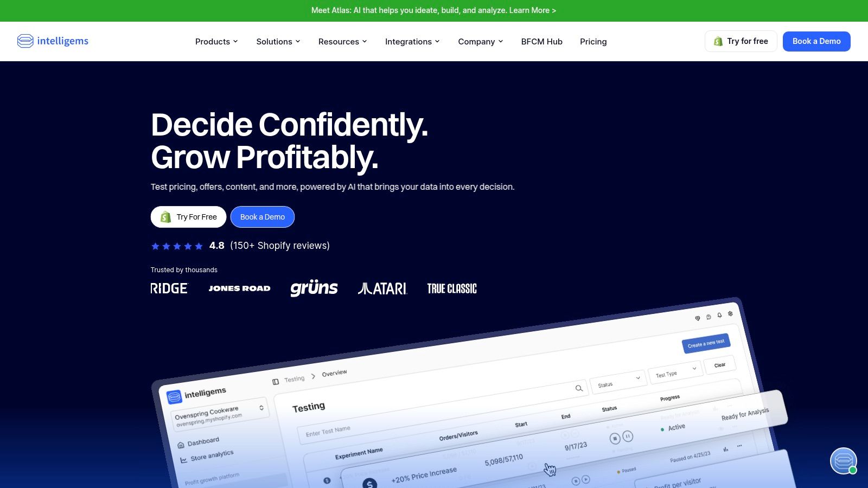Open the Integrations dropdown menu
The height and width of the screenshot is (488, 868).
coord(412,42)
